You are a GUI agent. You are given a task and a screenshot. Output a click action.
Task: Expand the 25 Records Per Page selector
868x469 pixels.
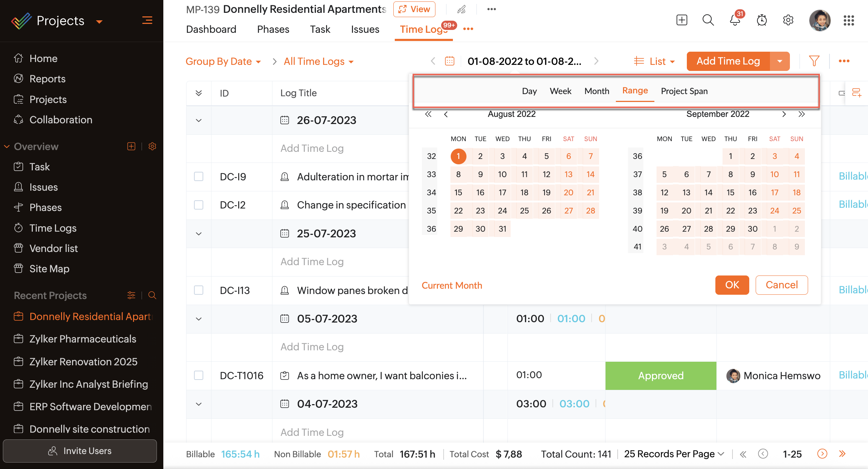pyautogui.click(x=674, y=454)
